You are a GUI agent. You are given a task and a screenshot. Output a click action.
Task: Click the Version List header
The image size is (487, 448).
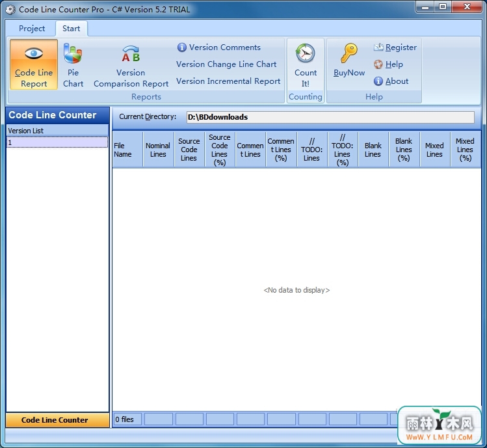pos(57,131)
